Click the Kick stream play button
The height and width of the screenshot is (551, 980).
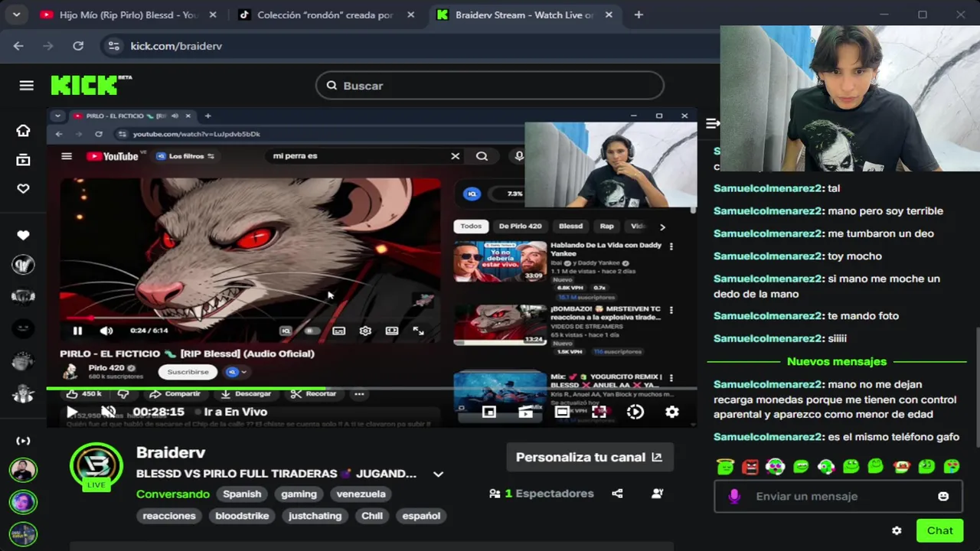[72, 412]
